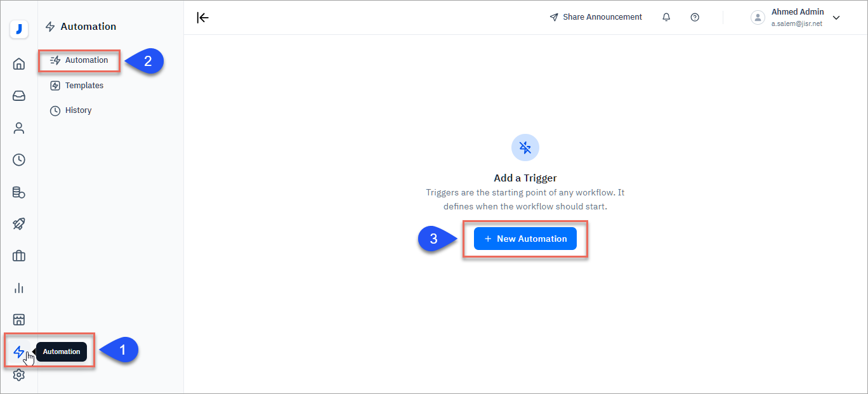Open the Home icon in the sidebar
This screenshot has width=868, height=394.
(19, 63)
